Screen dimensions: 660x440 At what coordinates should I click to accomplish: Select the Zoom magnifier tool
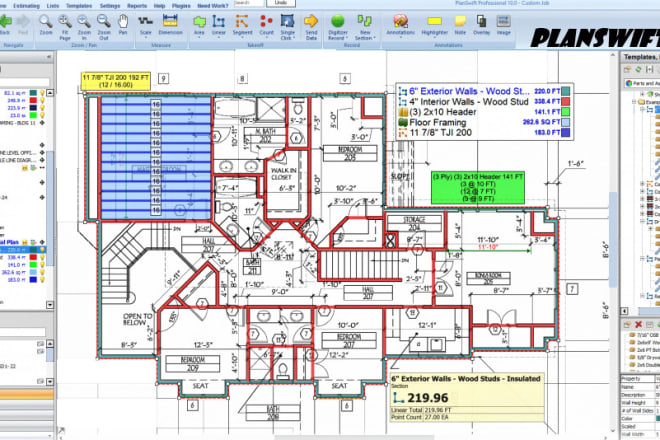point(45,25)
